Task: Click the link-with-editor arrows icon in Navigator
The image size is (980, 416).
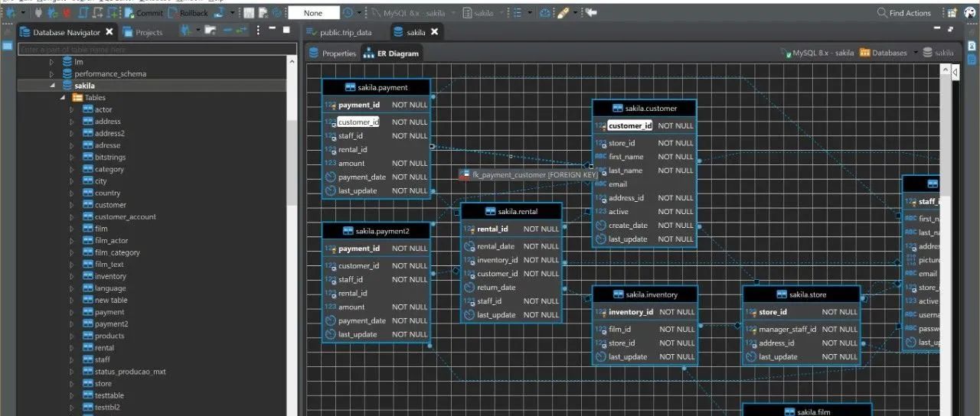Action: [x=241, y=31]
